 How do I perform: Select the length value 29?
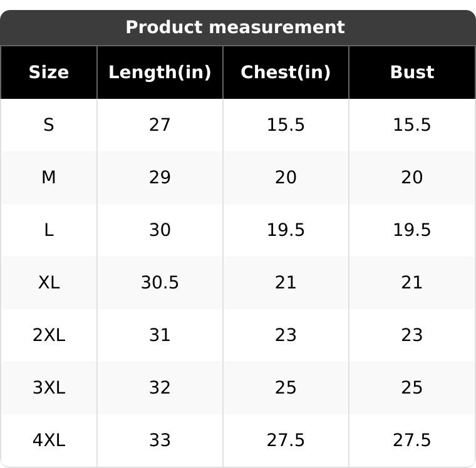(x=160, y=178)
